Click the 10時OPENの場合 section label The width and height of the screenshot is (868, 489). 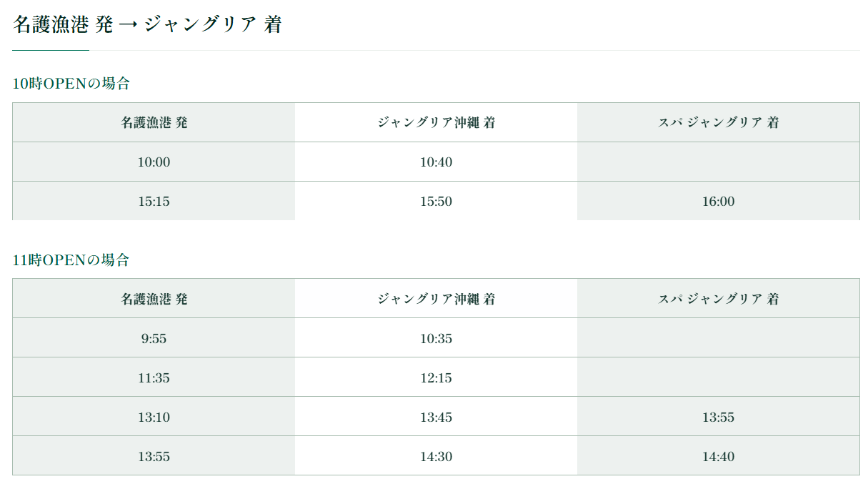(x=71, y=84)
